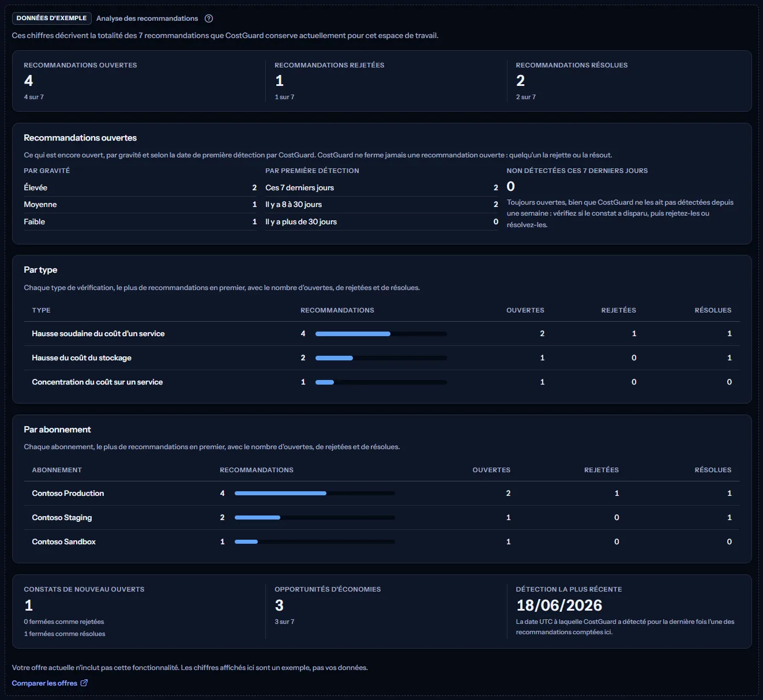Click the DÉTECTION LA PLUS RÉCENTE heading

[569, 589]
